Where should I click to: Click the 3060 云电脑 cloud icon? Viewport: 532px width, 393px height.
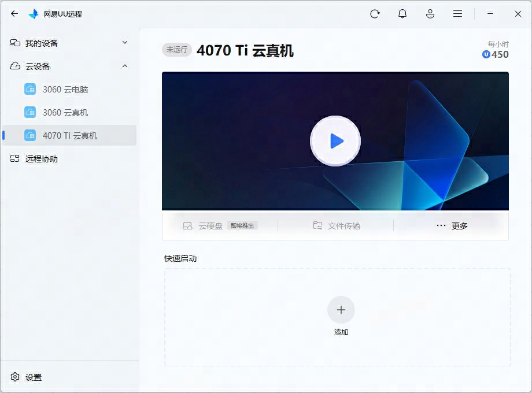coord(30,89)
